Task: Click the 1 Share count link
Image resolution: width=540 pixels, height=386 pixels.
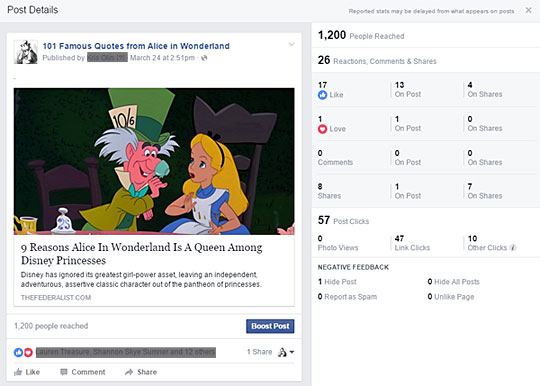Action: point(259,352)
